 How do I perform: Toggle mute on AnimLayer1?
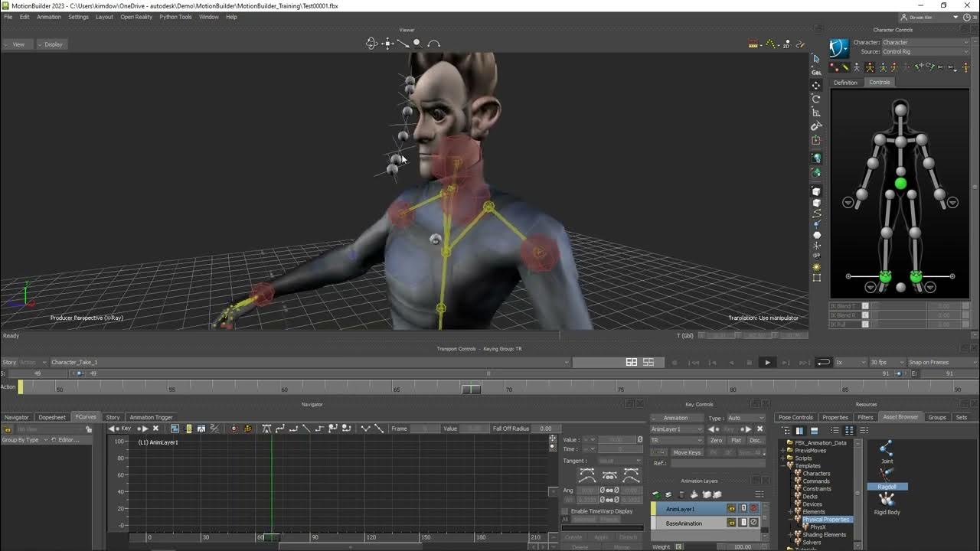[753, 508]
